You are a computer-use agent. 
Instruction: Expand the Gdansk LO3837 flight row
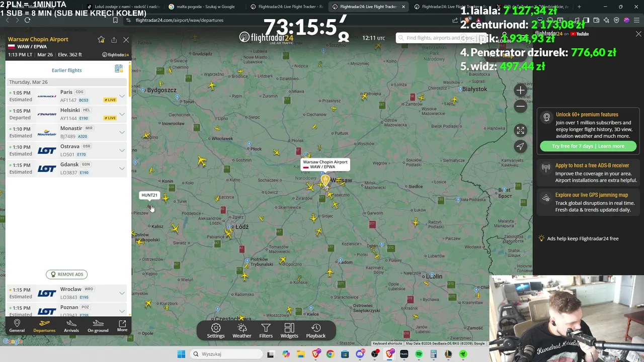122,168
